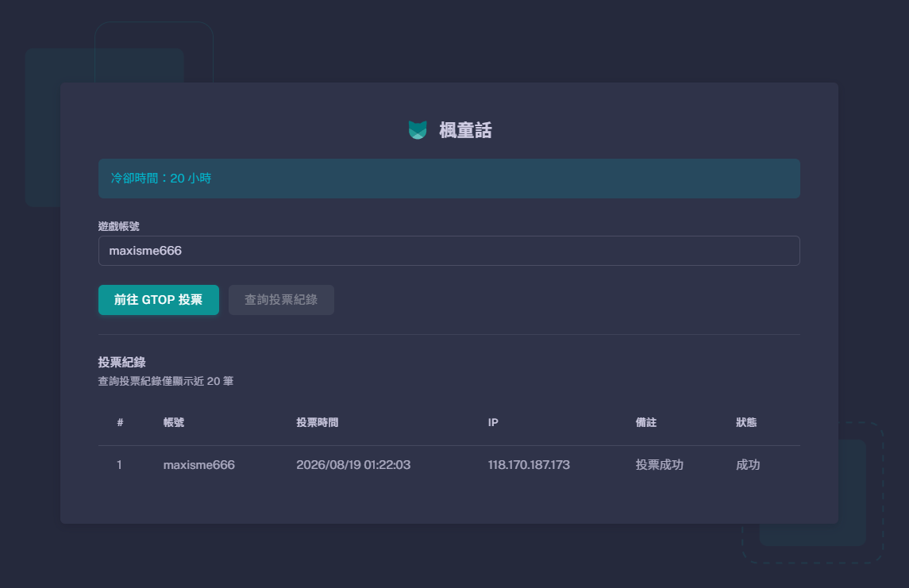Click the 投票紀錄 heading
The width and height of the screenshot is (909, 588).
(121, 363)
